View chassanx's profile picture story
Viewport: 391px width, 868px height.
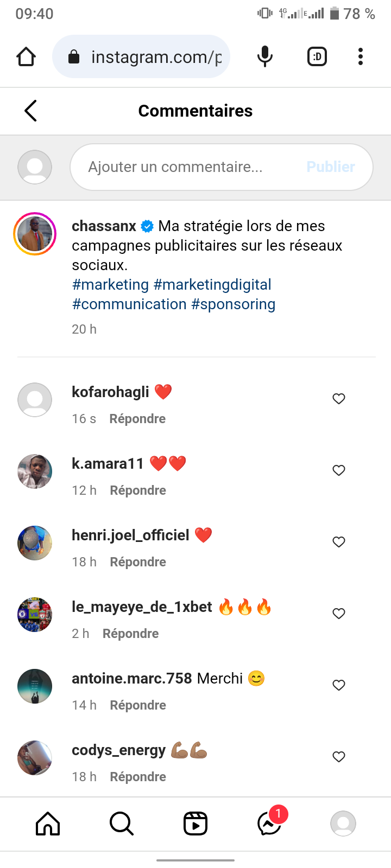[35, 234]
